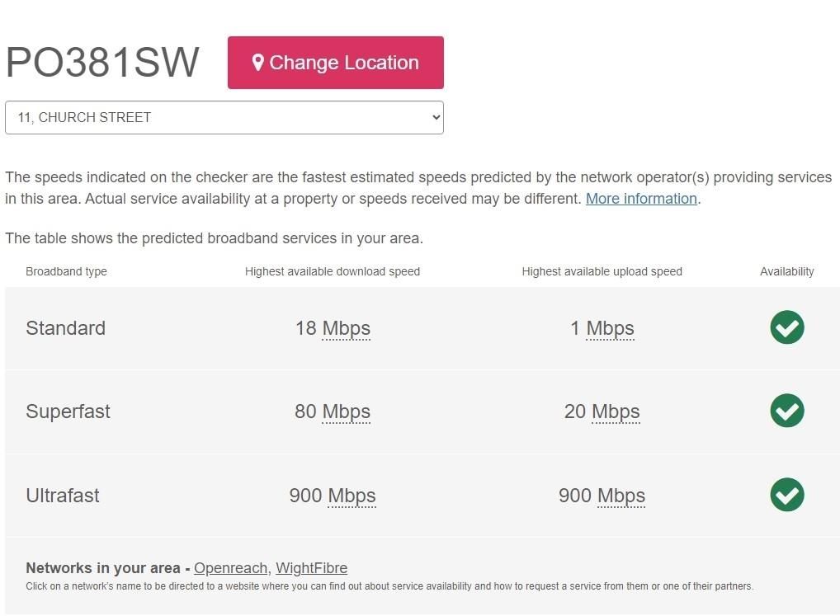Click the Ultrafast availability checkmark icon
Viewport: 840px width, 616px height.
pyautogui.click(x=786, y=495)
